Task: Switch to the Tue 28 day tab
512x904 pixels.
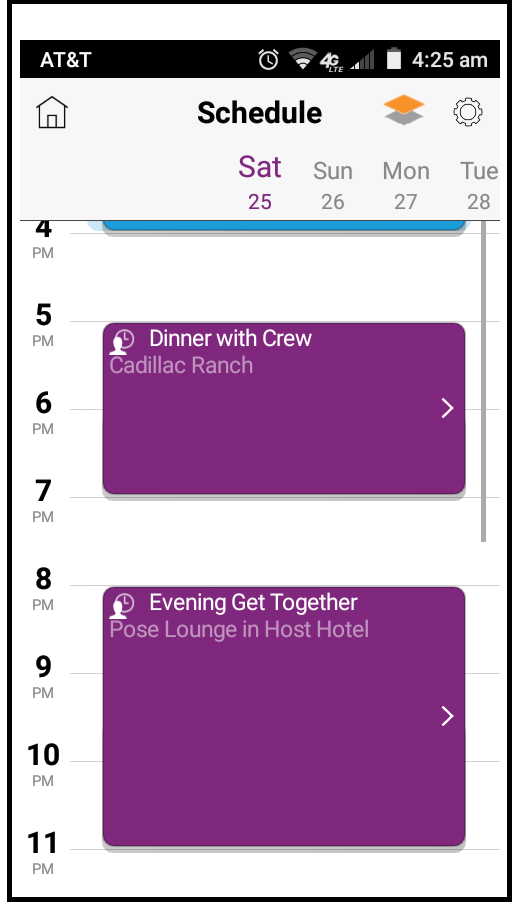Action: [479, 186]
